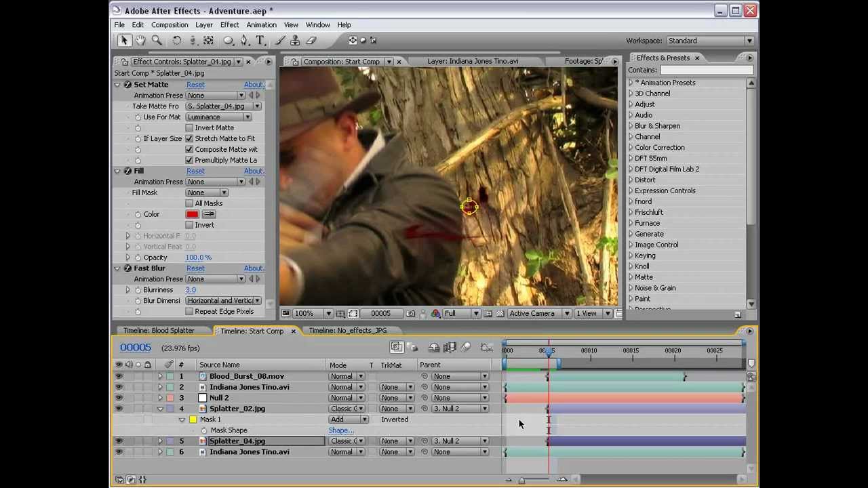
Task: Click the Fill Opacity 100.0% value
Action: (199, 258)
